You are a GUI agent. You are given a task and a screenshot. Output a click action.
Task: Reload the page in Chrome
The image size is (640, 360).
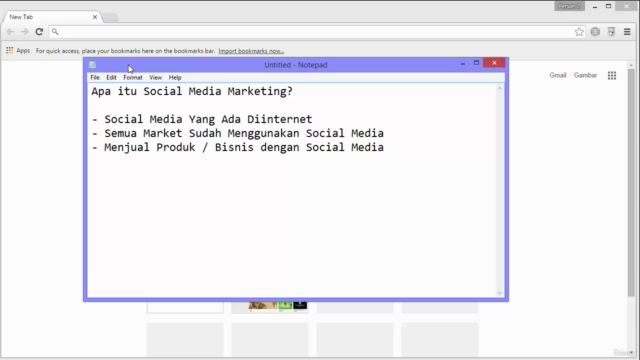[39, 32]
